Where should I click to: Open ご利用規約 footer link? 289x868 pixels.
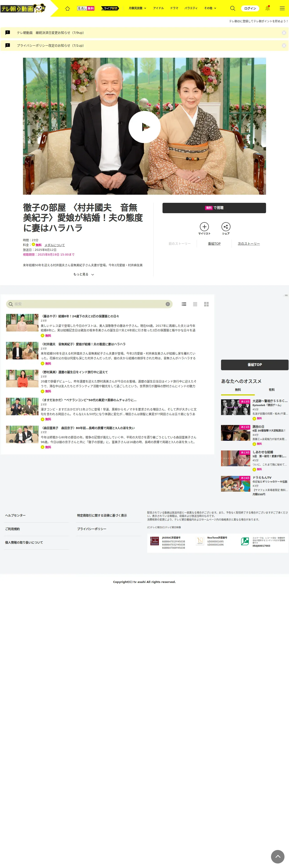tap(12, 529)
